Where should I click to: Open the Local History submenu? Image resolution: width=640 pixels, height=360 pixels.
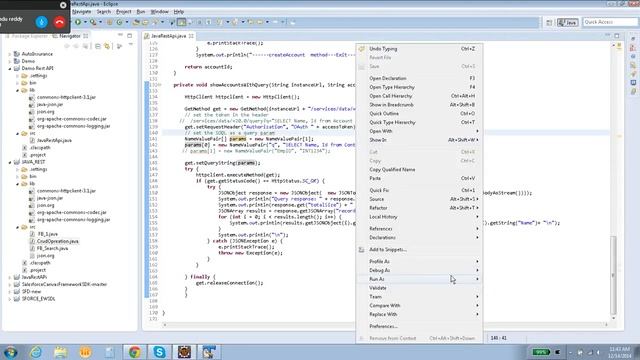coord(419,217)
